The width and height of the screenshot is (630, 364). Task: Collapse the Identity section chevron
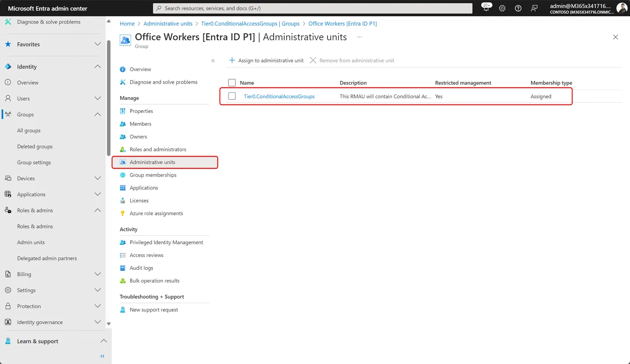tap(98, 67)
